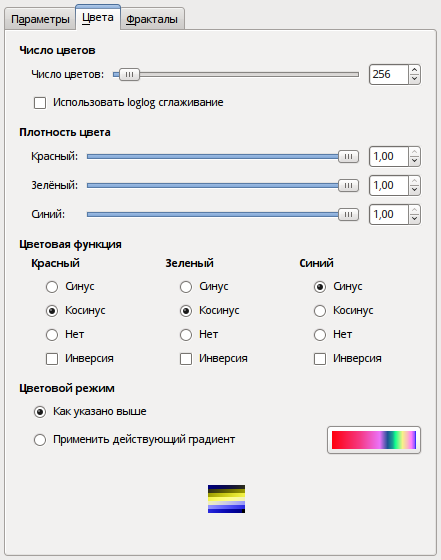Click the Синий density value field
Viewport: 441px width, 560px height.
389,214
